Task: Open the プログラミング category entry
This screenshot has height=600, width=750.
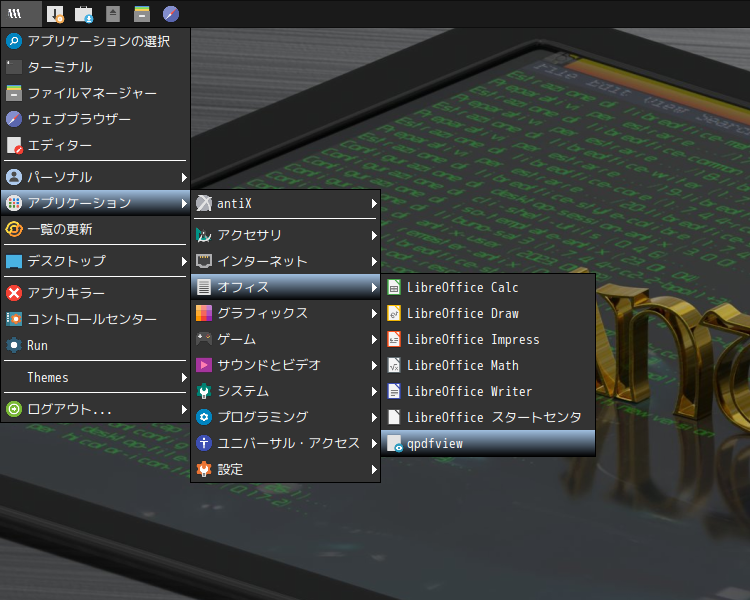Action: 286,417
